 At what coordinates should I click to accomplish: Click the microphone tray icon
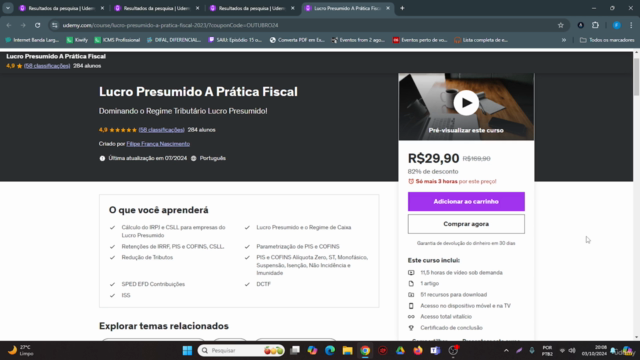click(532, 350)
